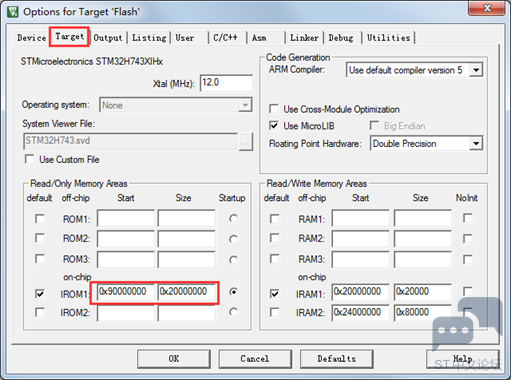Click the Xtal (MHz) input field
511x380 pixels.
(x=226, y=83)
